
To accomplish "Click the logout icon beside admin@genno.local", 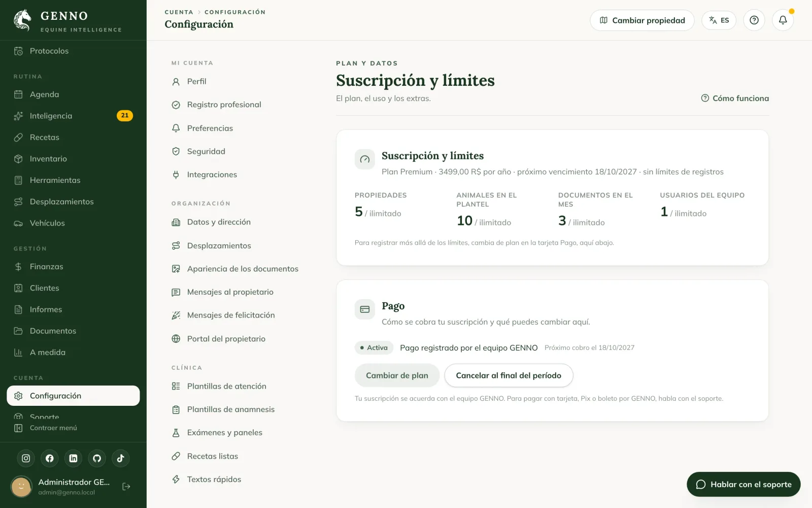I will tap(126, 487).
